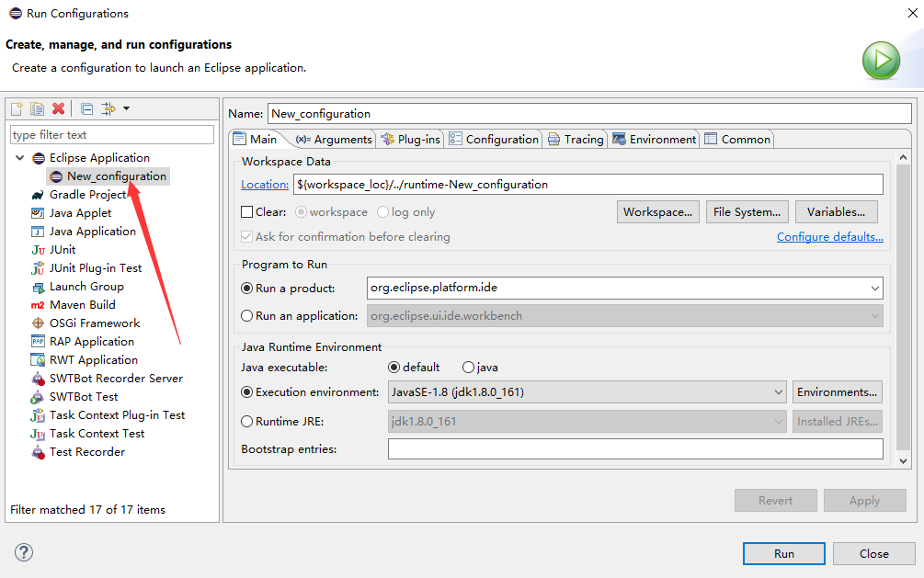The width and height of the screenshot is (924, 578).
Task: Click the Task Context Test icon
Action: tap(38, 434)
